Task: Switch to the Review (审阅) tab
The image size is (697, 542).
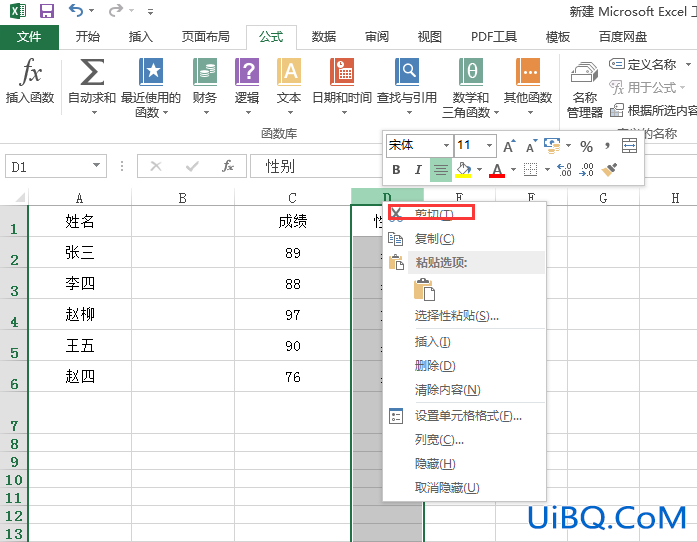Action: [x=377, y=36]
